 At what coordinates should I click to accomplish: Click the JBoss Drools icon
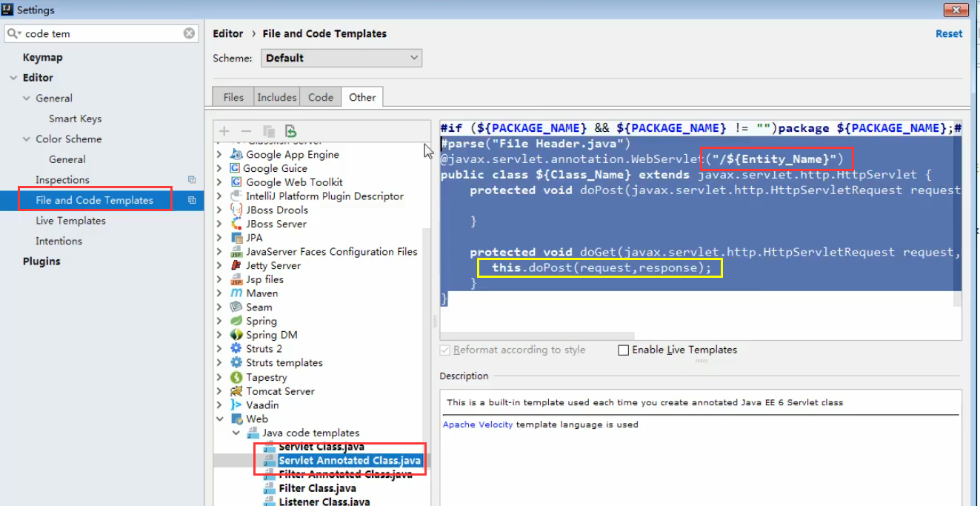point(236,210)
